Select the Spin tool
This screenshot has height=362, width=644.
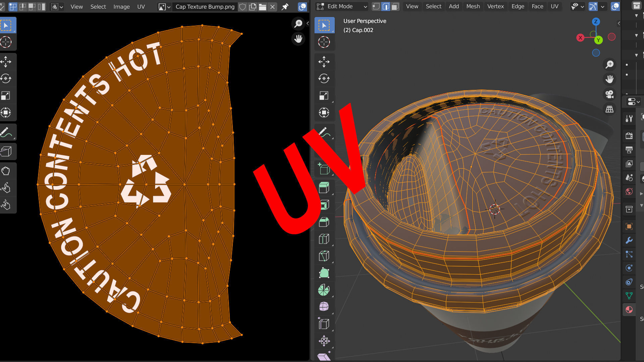(x=324, y=290)
